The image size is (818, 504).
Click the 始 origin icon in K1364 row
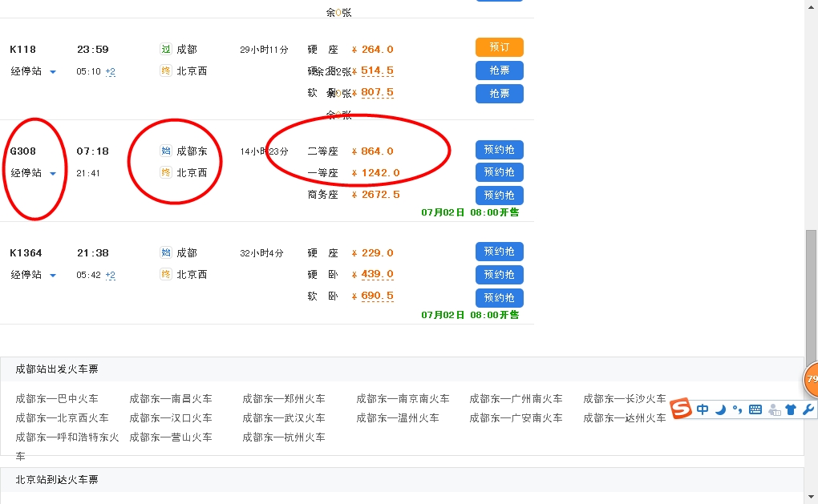tap(166, 252)
